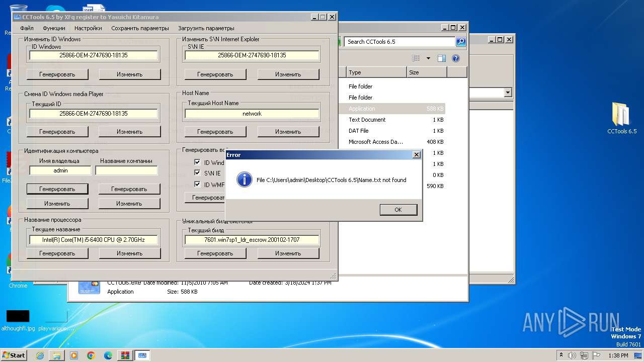Open the Настройки menu
644x362 pixels.
click(x=88, y=28)
